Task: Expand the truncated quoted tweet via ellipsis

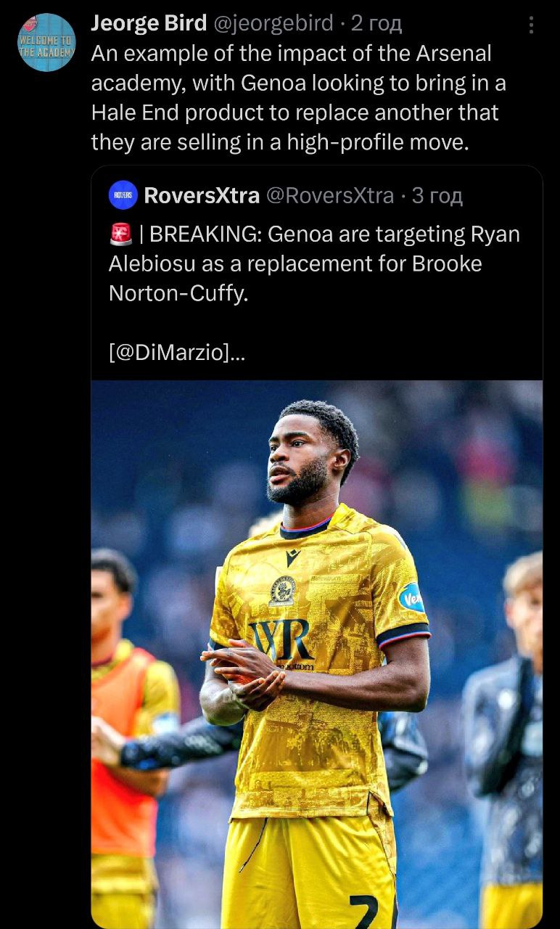Action: [x=236, y=355]
